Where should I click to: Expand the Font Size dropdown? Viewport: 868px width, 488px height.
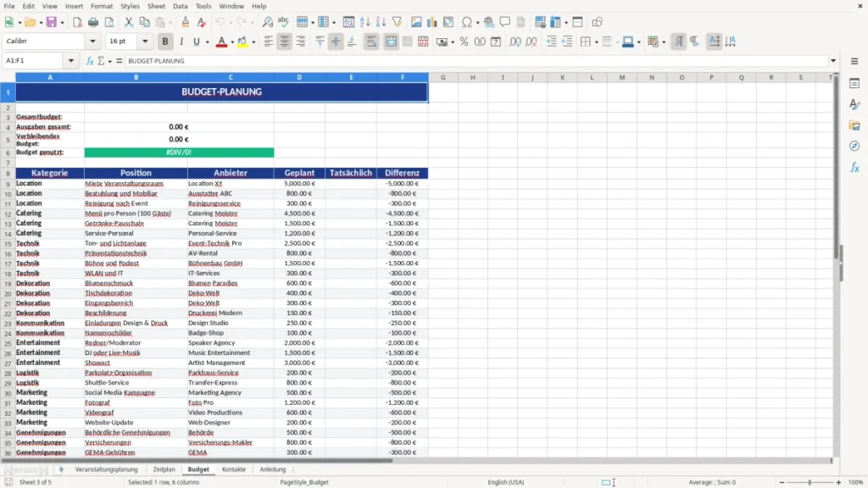pyautogui.click(x=145, y=41)
